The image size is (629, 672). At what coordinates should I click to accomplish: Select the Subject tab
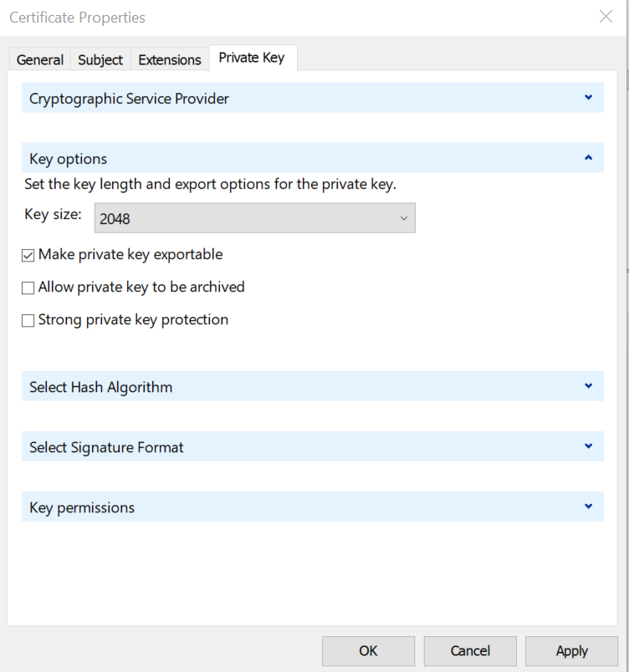tap(100, 59)
